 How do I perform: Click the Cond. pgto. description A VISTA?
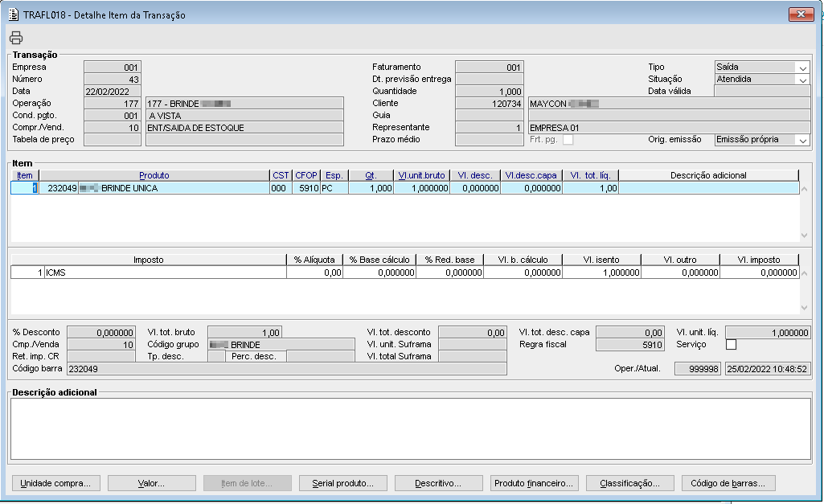click(245, 116)
